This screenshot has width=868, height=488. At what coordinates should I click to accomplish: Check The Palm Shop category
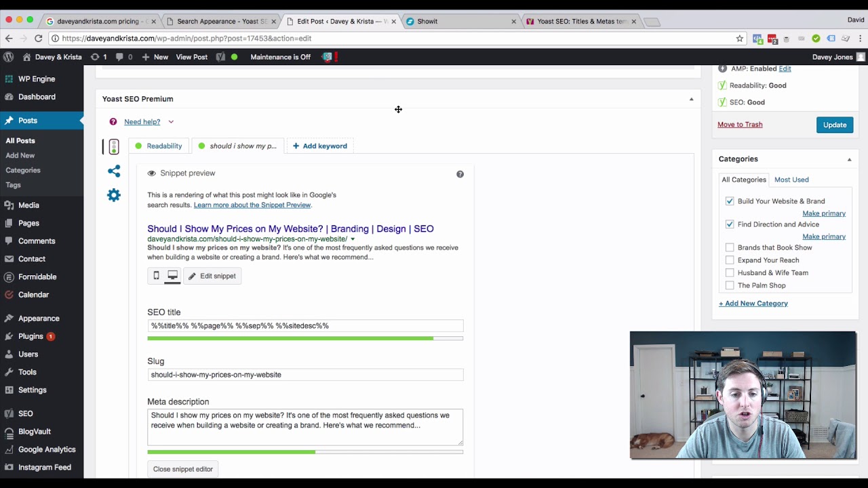(x=730, y=285)
